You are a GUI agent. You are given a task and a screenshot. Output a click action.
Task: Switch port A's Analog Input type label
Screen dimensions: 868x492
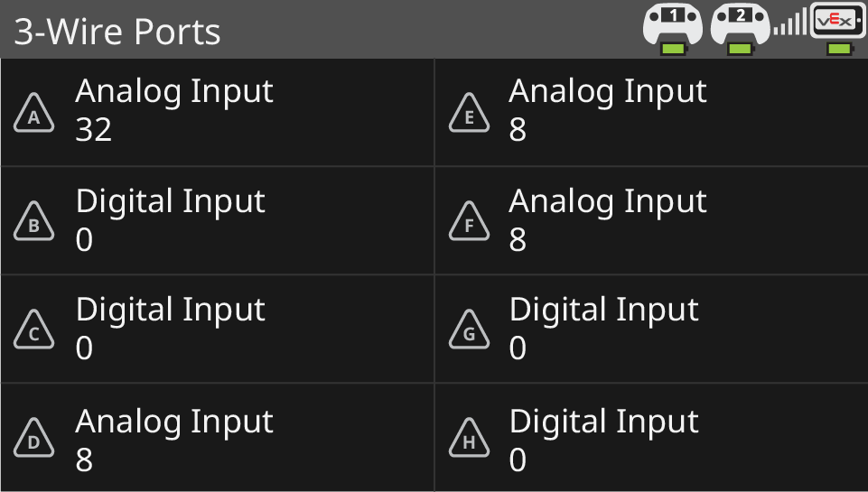[174, 91]
